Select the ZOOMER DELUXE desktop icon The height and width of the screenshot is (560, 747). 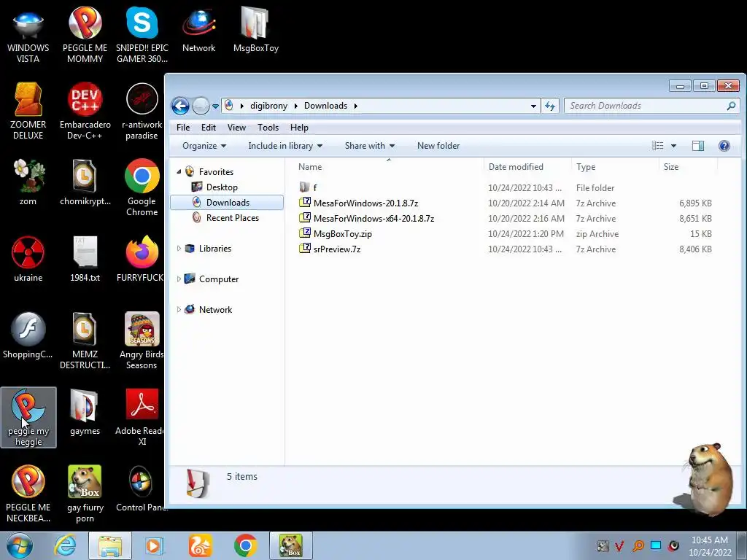[28, 112]
